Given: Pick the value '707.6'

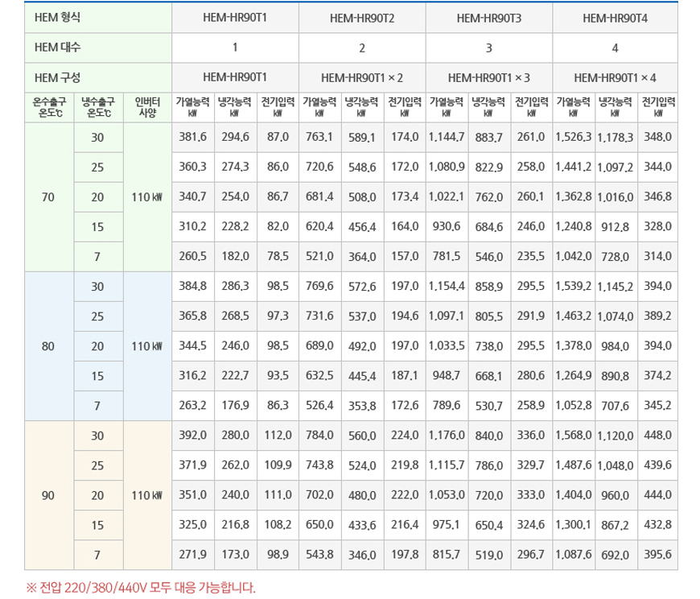Looking at the screenshot, I should click(x=616, y=406).
